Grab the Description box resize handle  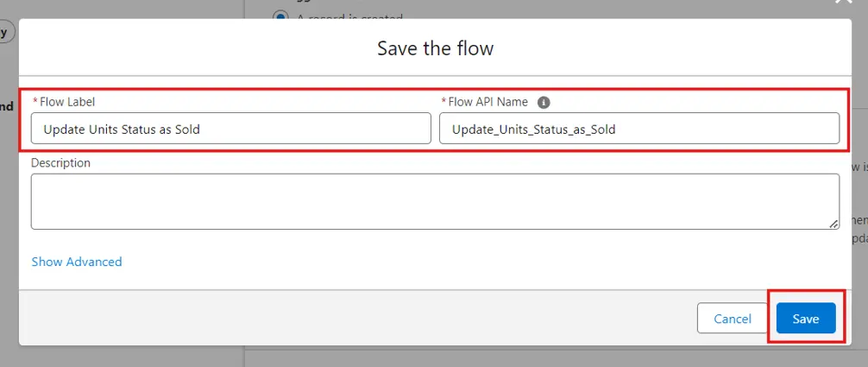pos(833,224)
